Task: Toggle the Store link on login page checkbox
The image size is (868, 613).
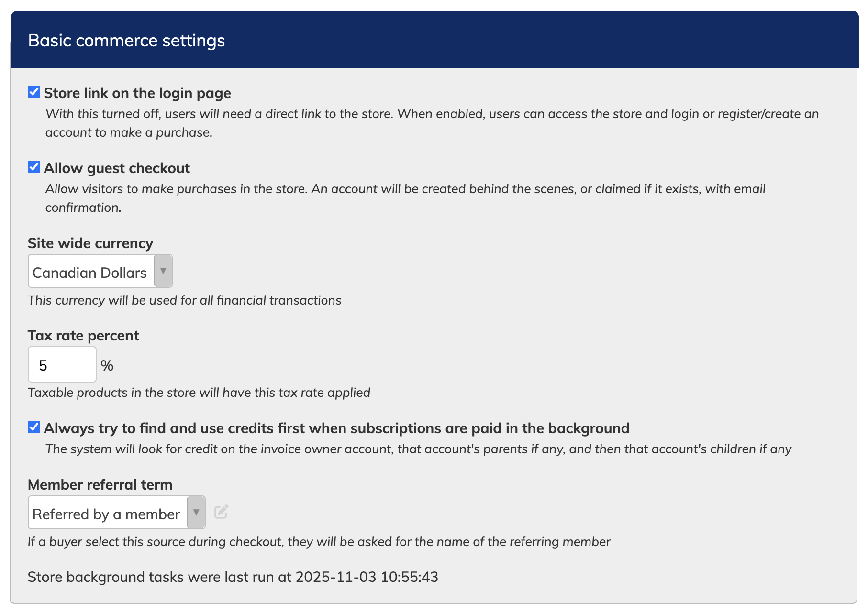Action: click(x=34, y=92)
